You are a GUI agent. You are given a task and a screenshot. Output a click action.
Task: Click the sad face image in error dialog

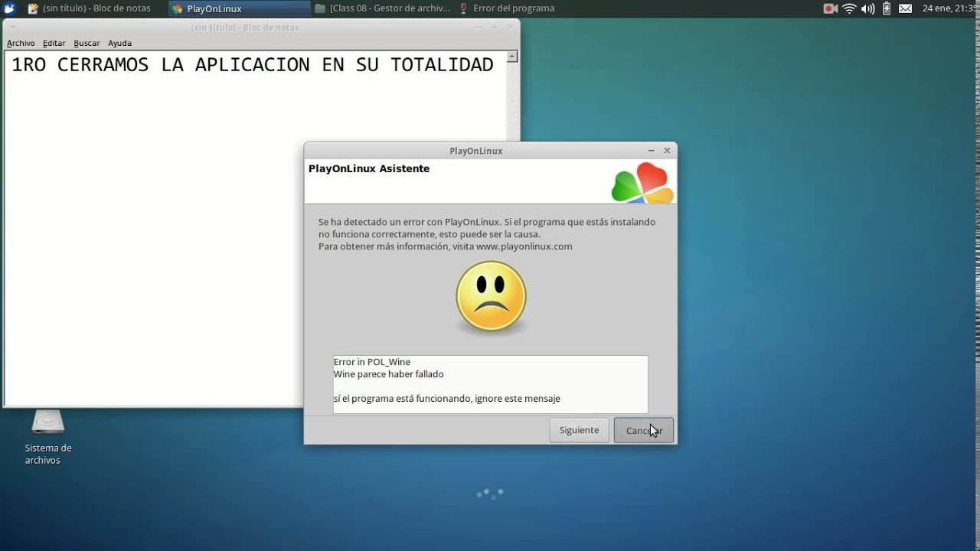pyautogui.click(x=491, y=297)
